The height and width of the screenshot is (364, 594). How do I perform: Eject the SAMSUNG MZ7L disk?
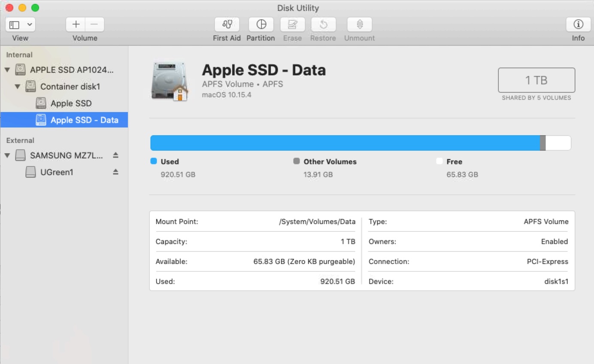(115, 155)
